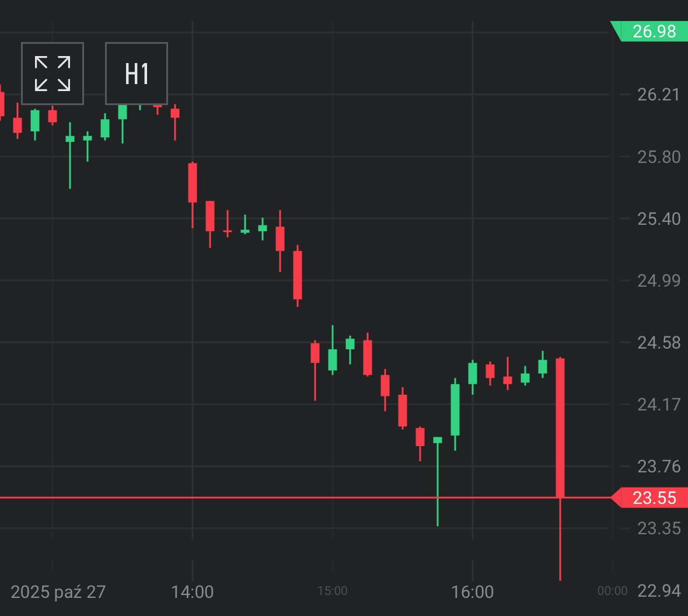Click the 25.80 price axis label

click(659, 157)
